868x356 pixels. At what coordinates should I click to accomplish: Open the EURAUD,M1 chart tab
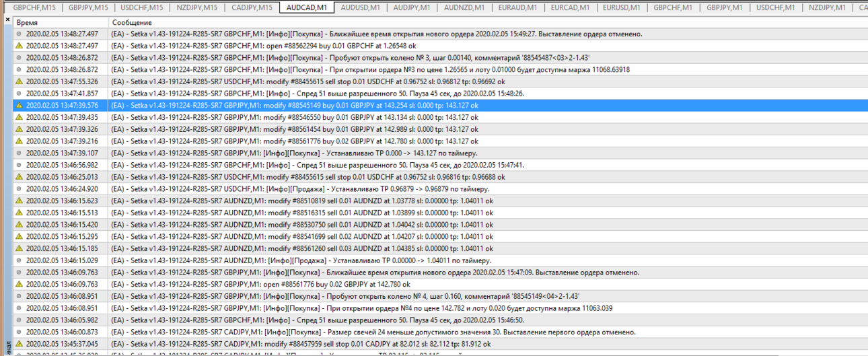point(518,7)
